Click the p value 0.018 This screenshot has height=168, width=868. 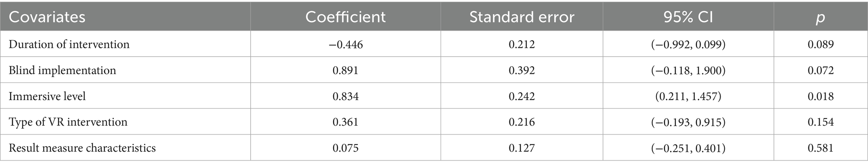click(821, 96)
